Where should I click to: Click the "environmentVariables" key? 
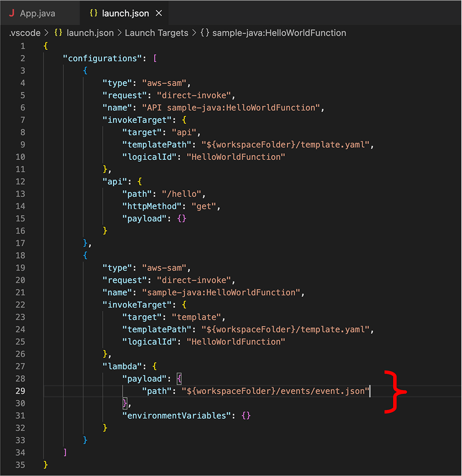pos(176,416)
